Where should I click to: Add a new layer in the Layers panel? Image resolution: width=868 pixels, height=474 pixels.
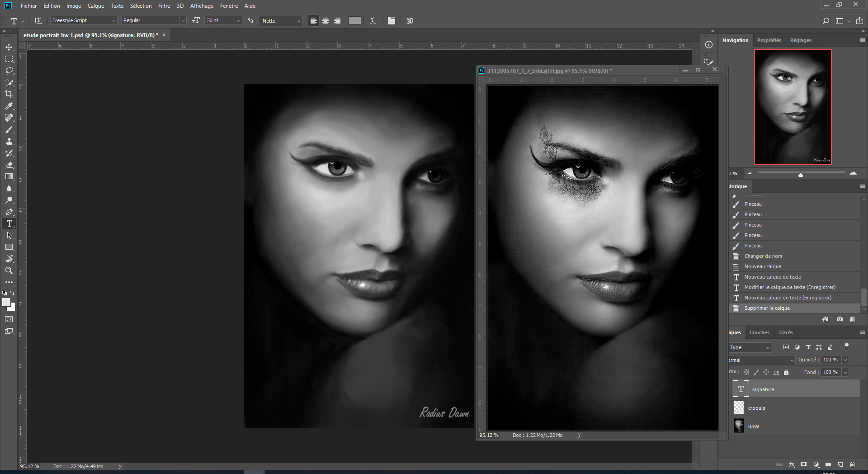[840, 465]
